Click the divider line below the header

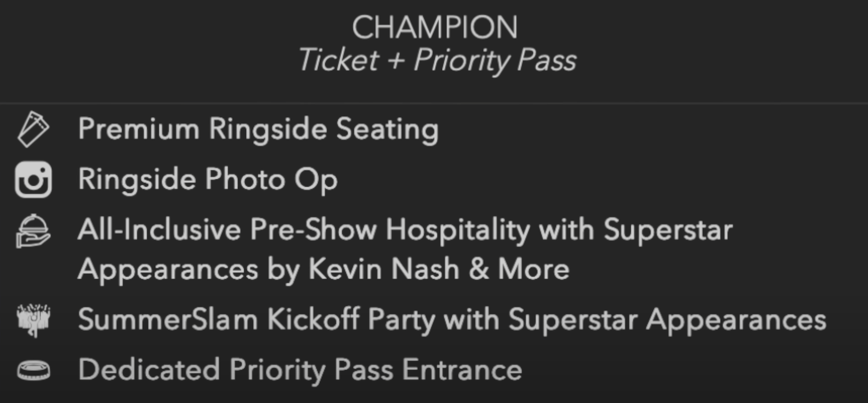click(x=434, y=103)
